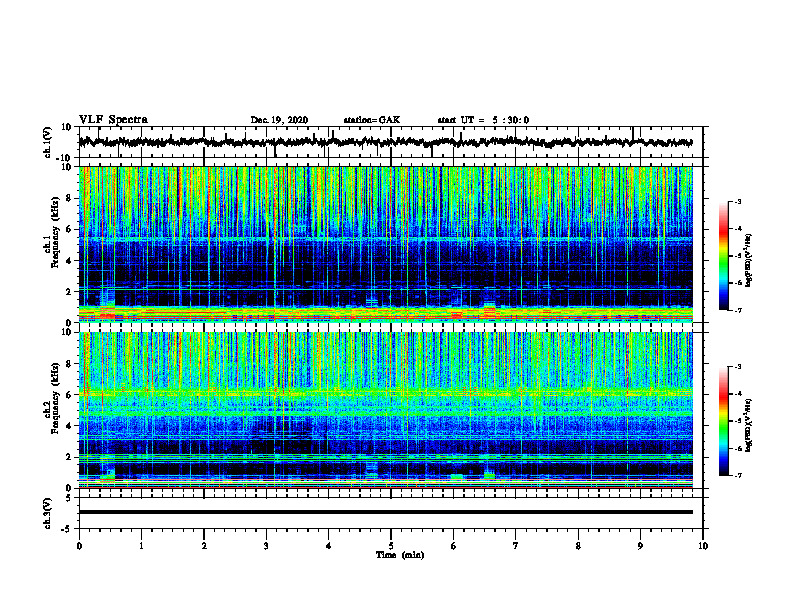Viewport: 792px width, 612px height.
Task: Click the "ch.3(V)" axis label
Action: [48, 513]
